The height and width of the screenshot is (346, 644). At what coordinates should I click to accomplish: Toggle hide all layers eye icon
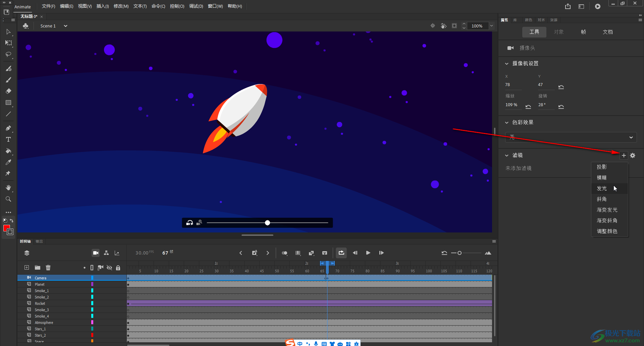109,268
